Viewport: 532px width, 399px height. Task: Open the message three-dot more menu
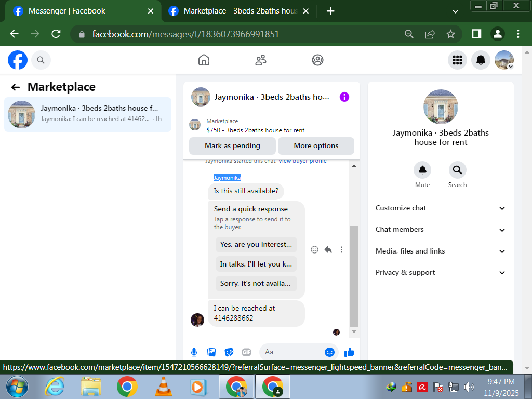coord(341,250)
